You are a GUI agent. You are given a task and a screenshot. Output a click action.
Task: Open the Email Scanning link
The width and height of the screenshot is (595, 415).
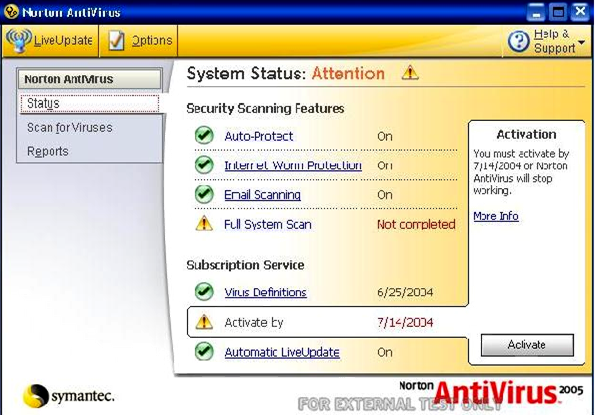tap(263, 195)
